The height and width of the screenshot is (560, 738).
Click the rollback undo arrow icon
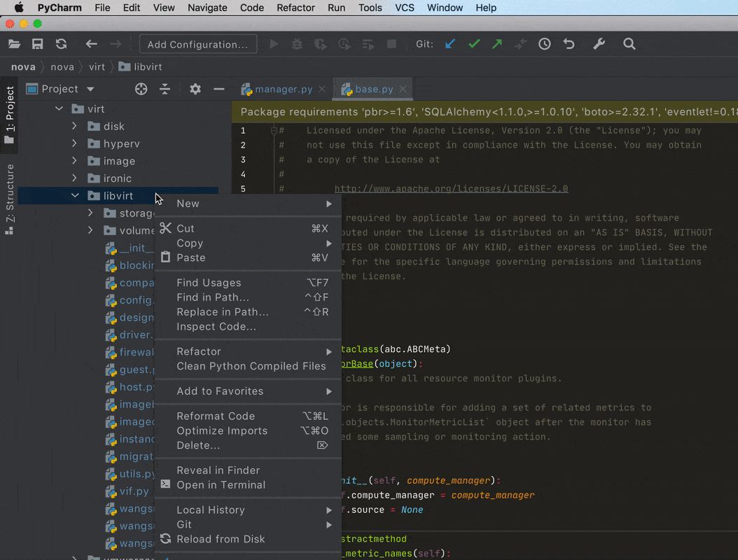click(569, 44)
